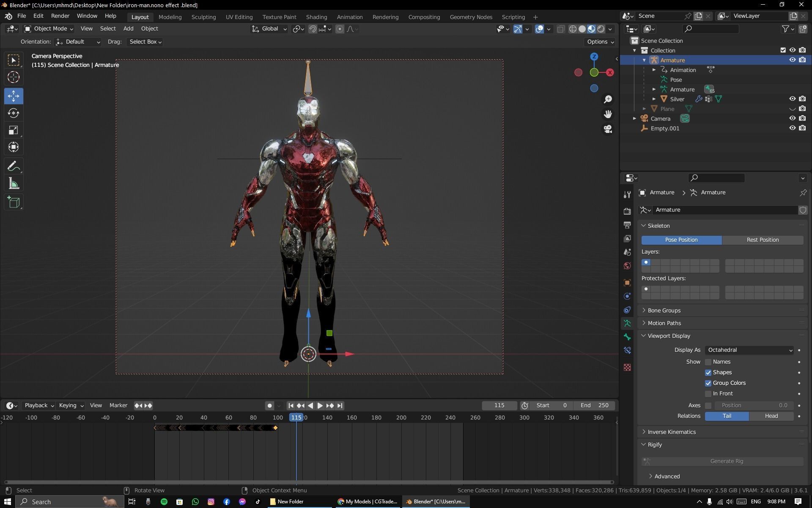The height and width of the screenshot is (508, 812).
Task: Uncheck Collection exclude checkbox
Action: click(x=783, y=50)
